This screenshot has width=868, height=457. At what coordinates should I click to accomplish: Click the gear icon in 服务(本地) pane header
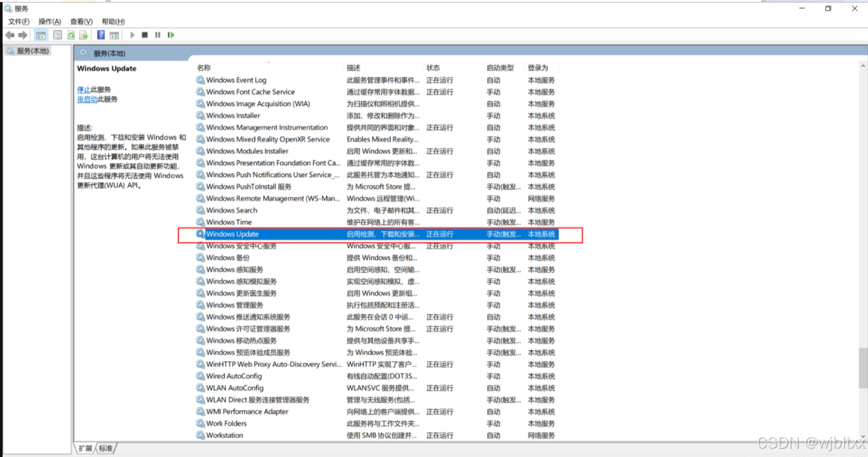coord(84,53)
